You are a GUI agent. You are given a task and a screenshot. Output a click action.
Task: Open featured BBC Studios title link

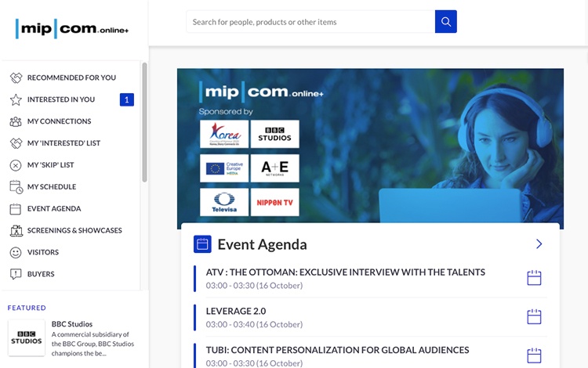72,324
